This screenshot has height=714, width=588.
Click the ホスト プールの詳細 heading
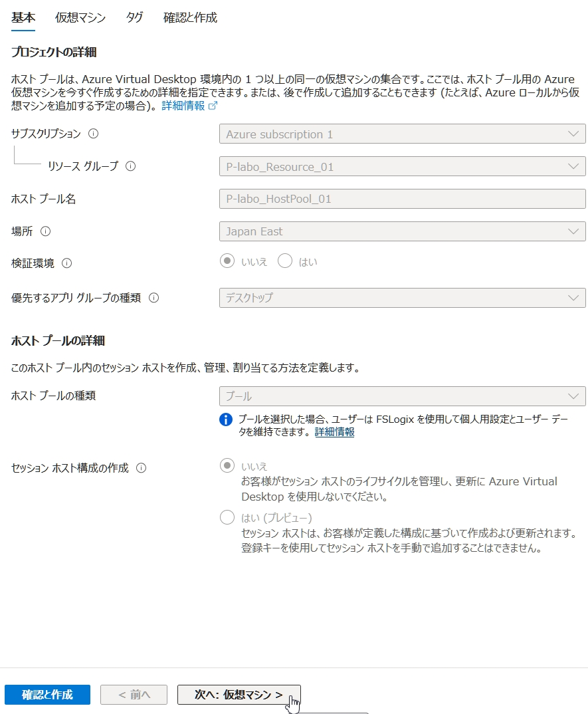[58, 340]
